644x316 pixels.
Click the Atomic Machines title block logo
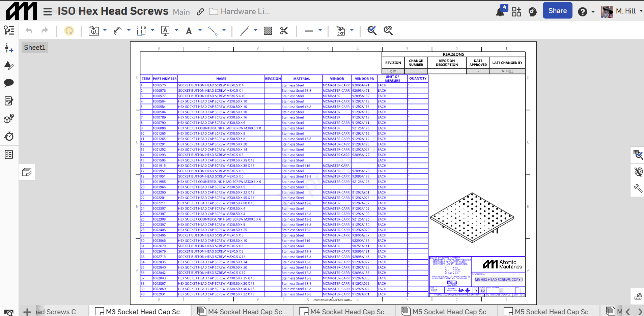tap(502, 264)
